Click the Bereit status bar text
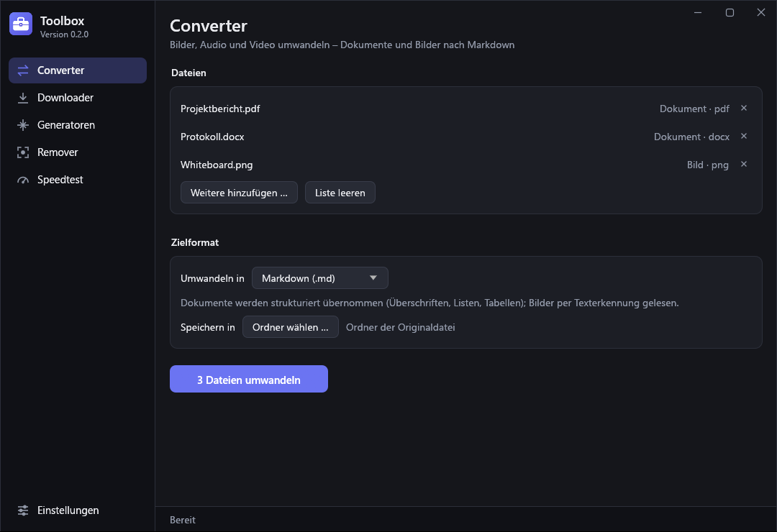This screenshot has height=532, width=777. coord(182,520)
